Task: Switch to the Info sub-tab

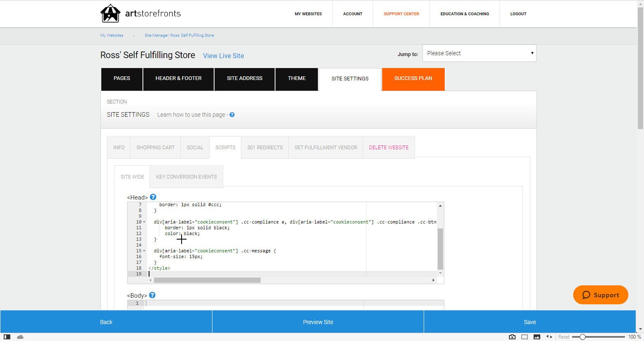Action: coord(119,147)
